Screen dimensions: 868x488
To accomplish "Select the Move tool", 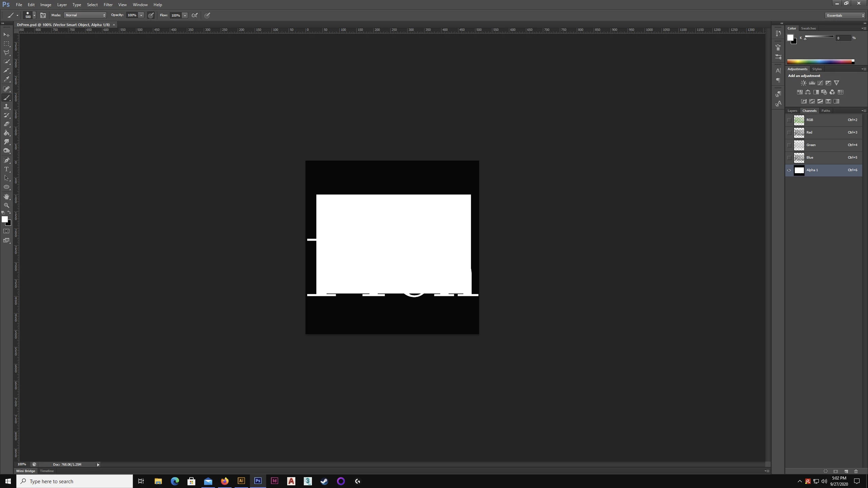I will click(6, 35).
